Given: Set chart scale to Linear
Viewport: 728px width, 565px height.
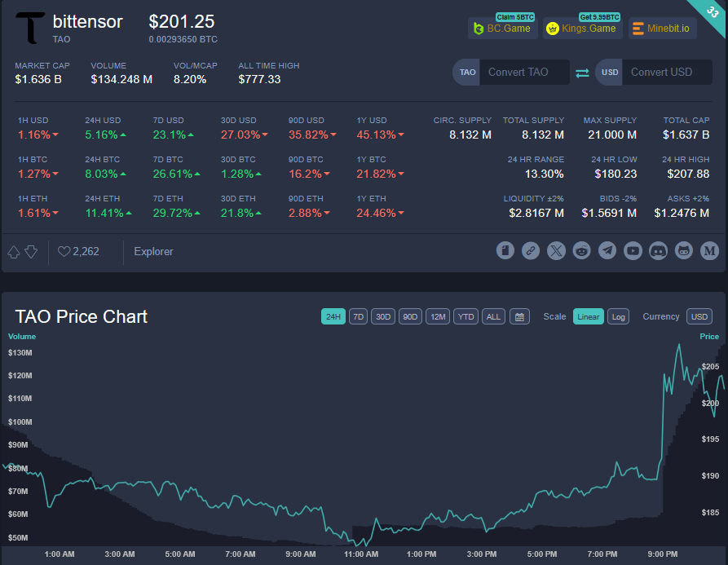Looking at the screenshot, I should tap(588, 316).
